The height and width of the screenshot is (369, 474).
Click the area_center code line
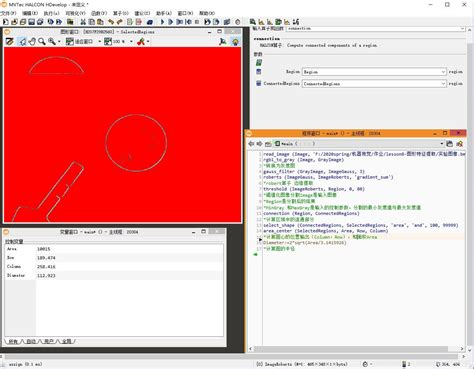(326, 231)
